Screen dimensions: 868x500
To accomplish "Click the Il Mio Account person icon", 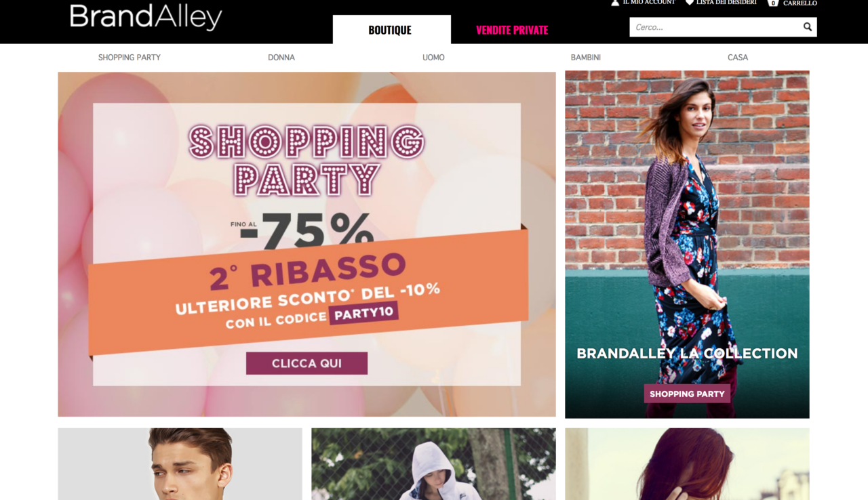I will (615, 3).
